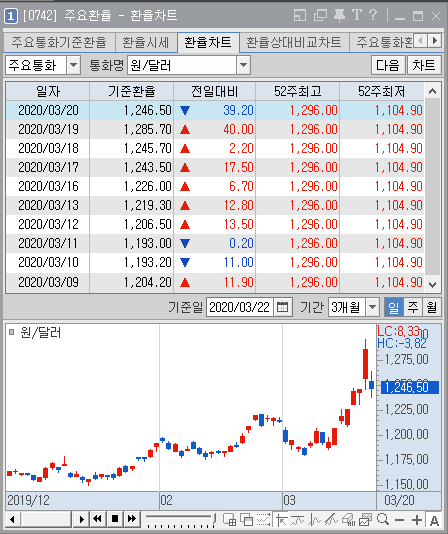The height and width of the screenshot is (534, 448).
Task: Click the chart zoom slider track
Action: click(180, 518)
